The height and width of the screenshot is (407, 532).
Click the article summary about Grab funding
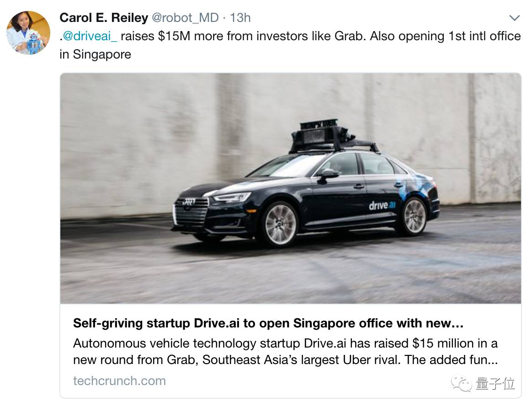coord(285,351)
